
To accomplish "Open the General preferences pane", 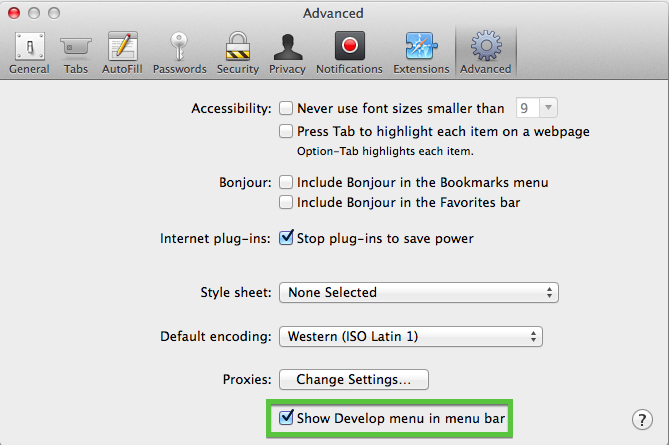I will [29, 53].
